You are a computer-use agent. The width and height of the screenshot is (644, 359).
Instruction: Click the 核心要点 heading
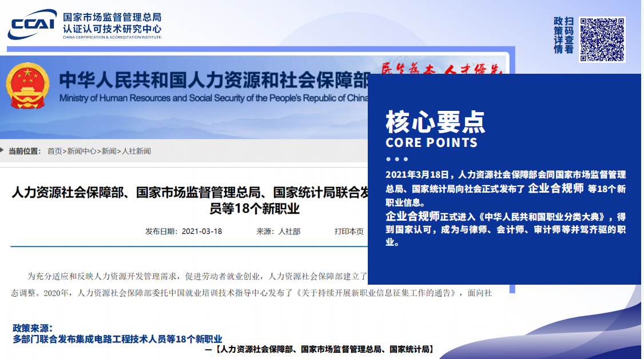pos(435,122)
